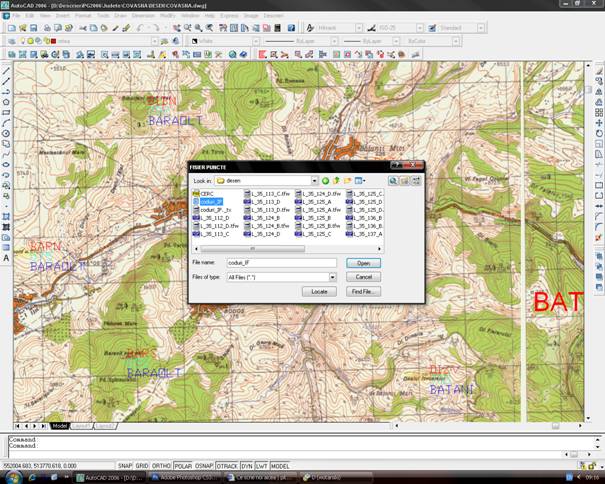Create a new folder in the dialog

[348, 181]
